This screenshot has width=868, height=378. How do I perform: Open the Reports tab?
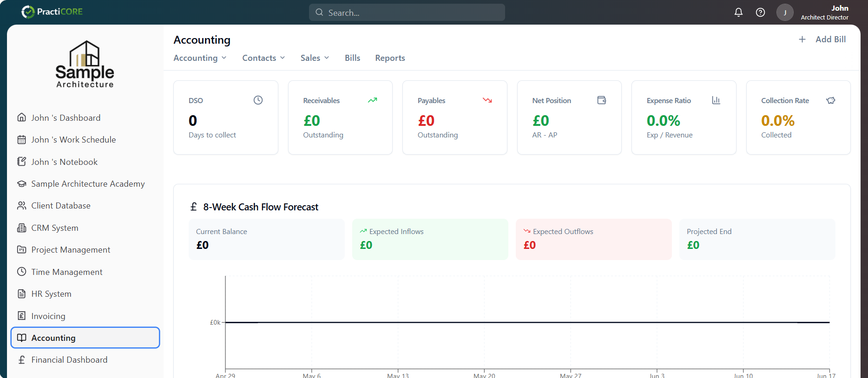click(x=390, y=58)
